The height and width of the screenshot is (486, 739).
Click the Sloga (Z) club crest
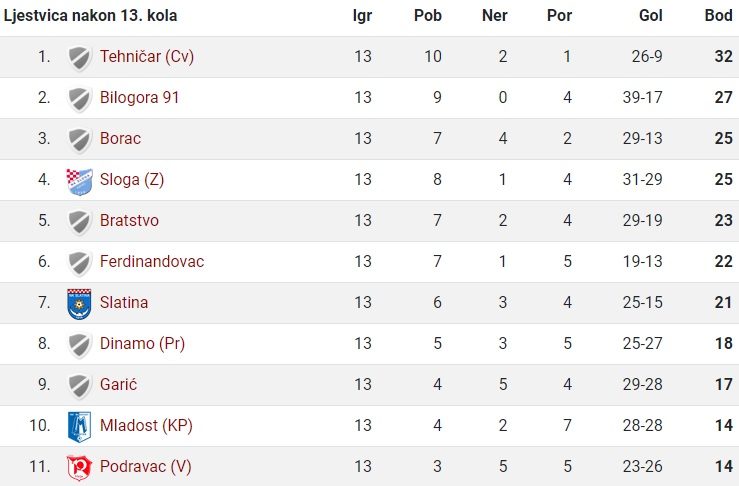pyautogui.click(x=79, y=181)
